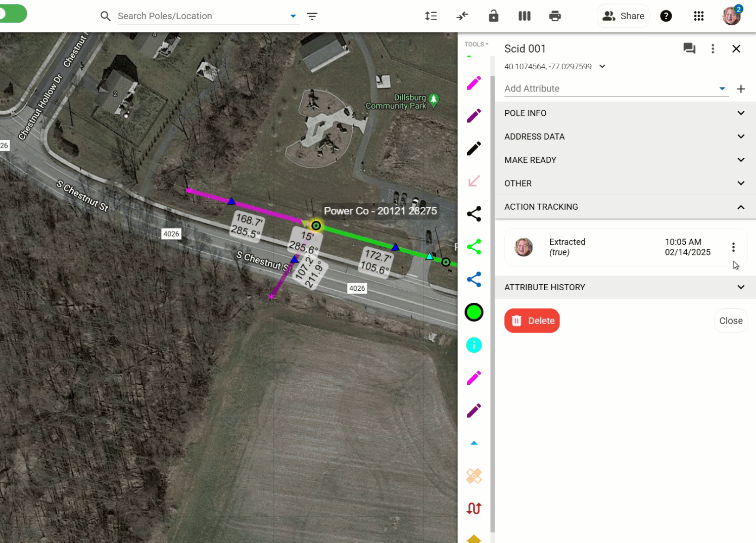The image size is (756, 543).
Task: Expand the ADDRESS DATA section
Action: tap(626, 137)
